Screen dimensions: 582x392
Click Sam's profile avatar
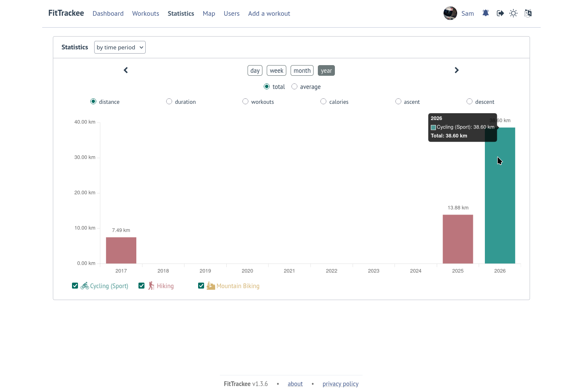tap(450, 13)
